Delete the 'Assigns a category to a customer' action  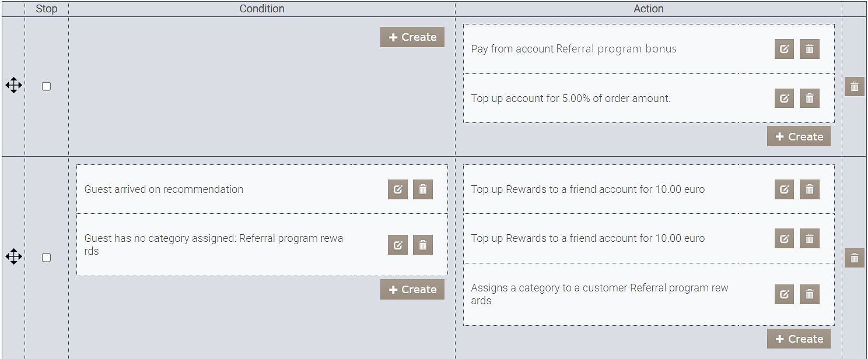pyautogui.click(x=809, y=294)
